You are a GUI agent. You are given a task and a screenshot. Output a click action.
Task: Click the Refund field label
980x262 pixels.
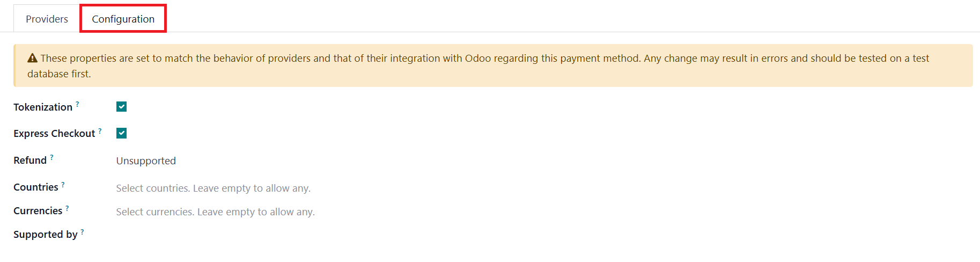(x=30, y=160)
